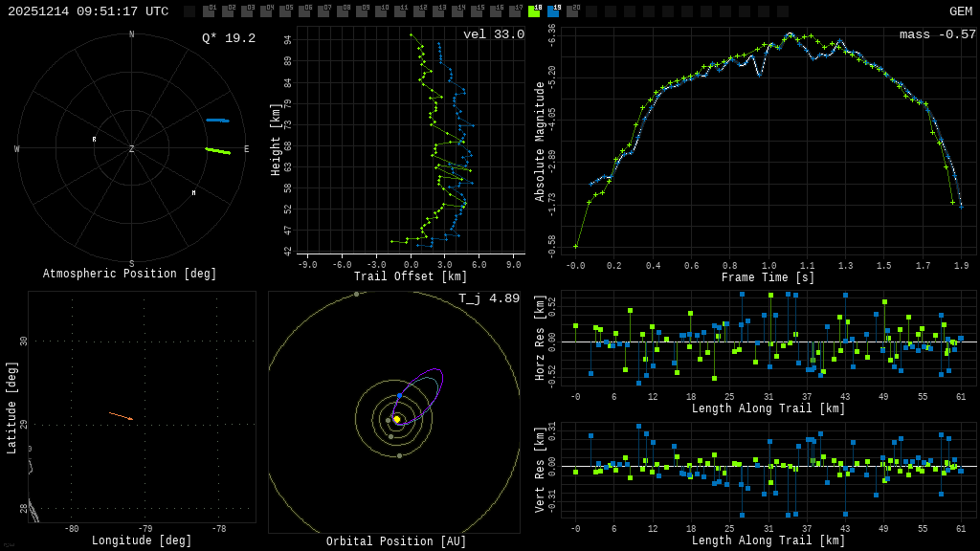Click the T_j 4.89 value
The image size is (980, 551).
[x=488, y=298]
